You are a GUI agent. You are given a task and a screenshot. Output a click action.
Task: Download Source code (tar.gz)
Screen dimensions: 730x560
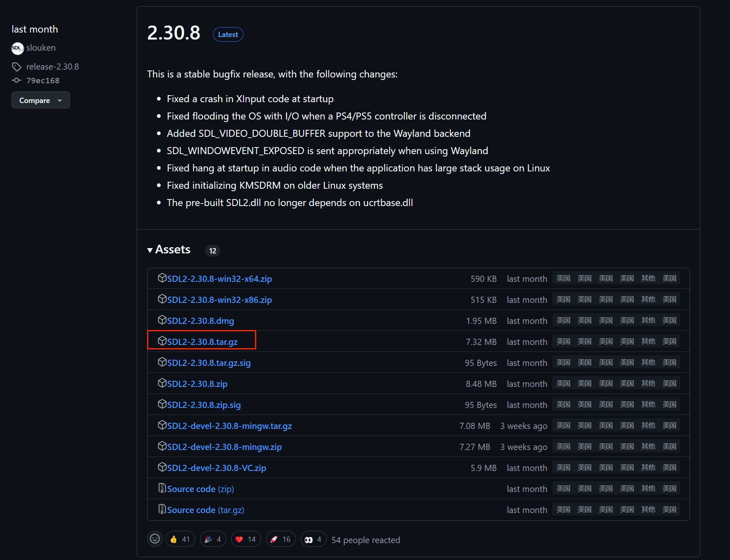coord(206,510)
